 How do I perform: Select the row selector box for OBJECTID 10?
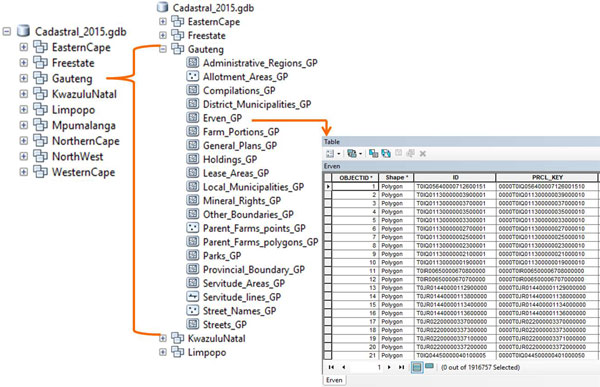[x=328, y=262]
